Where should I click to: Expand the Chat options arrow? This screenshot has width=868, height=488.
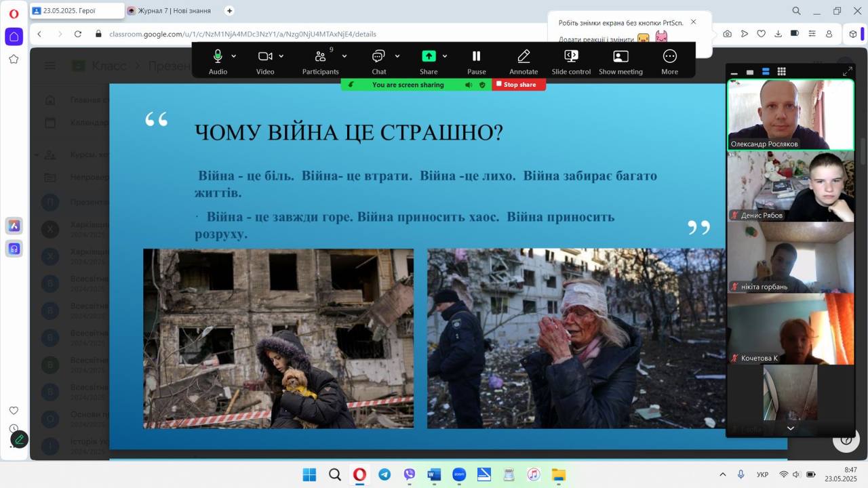[397, 56]
